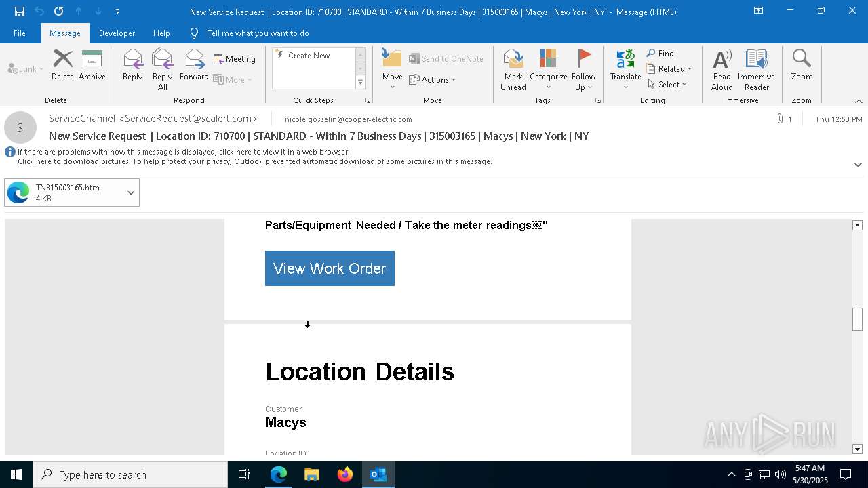Click the Tell me what you want to do box
This screenshot has width=868, height=488.
coord(258,33)
